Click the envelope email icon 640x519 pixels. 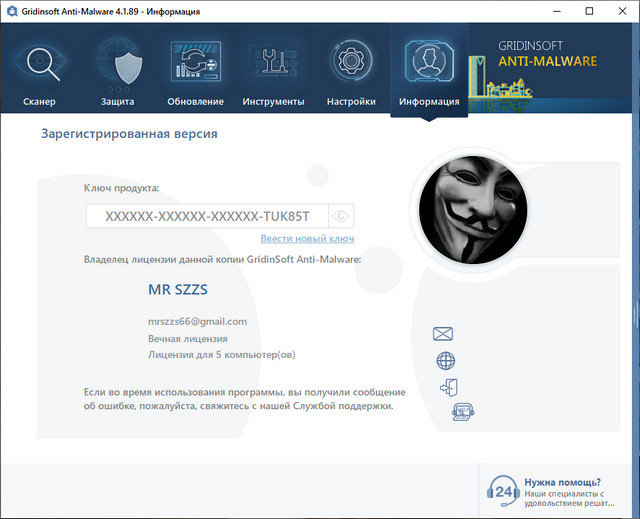[443, 334]
